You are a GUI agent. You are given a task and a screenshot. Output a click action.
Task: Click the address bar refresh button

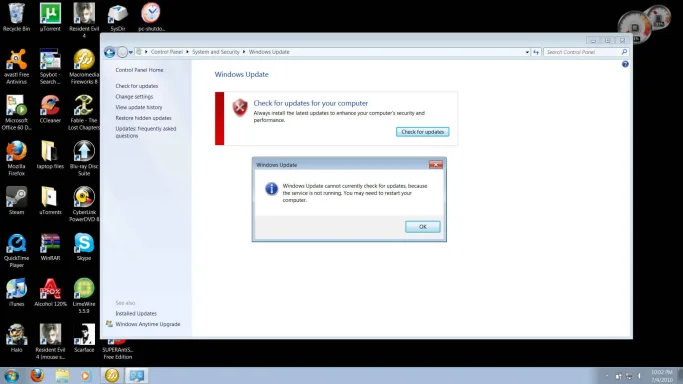(x=536, y=52)
